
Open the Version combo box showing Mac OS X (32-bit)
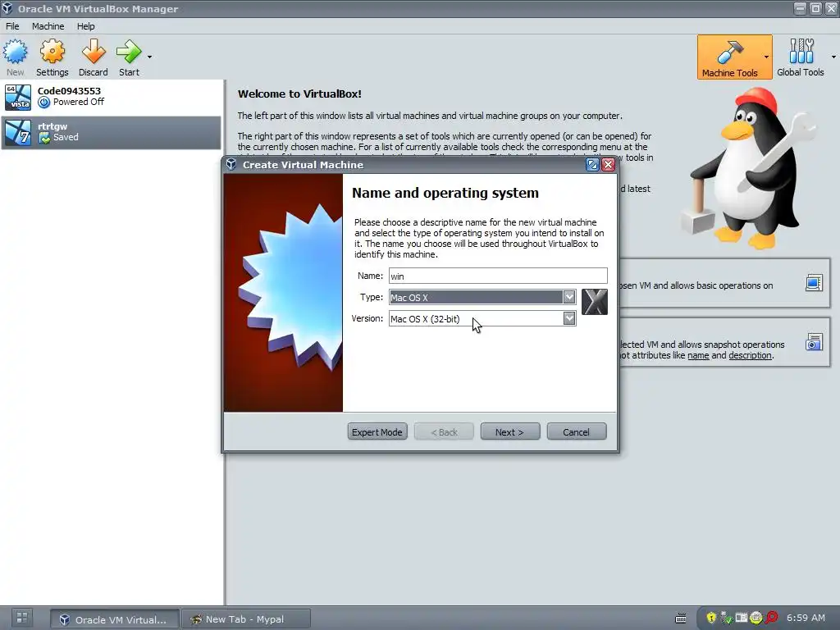point(482,319)
